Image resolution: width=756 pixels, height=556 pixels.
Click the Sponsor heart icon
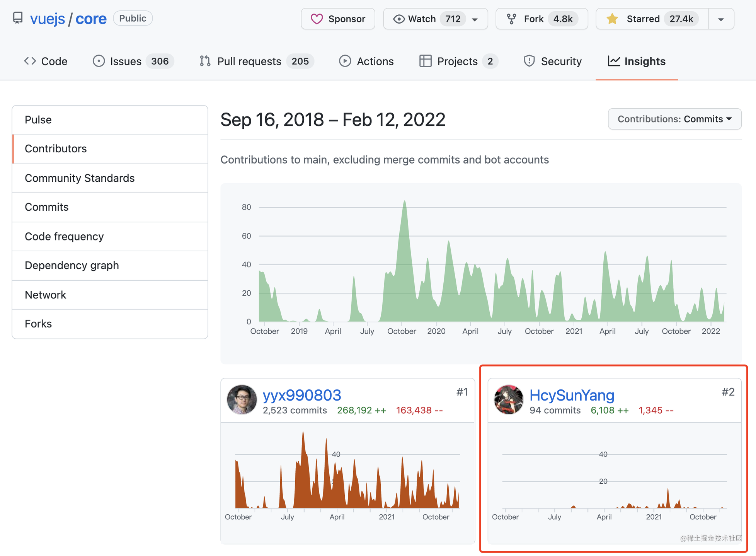point(317,19)
